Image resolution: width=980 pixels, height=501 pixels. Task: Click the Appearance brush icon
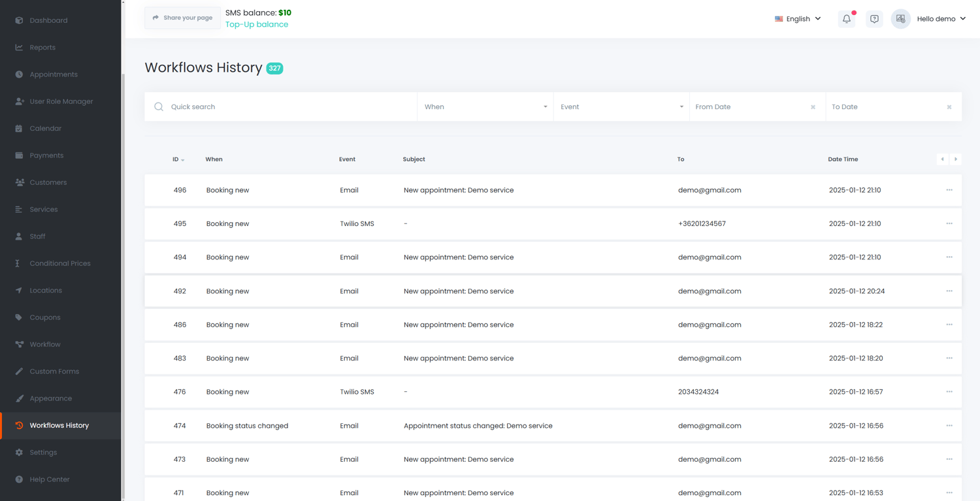[19, 398]
